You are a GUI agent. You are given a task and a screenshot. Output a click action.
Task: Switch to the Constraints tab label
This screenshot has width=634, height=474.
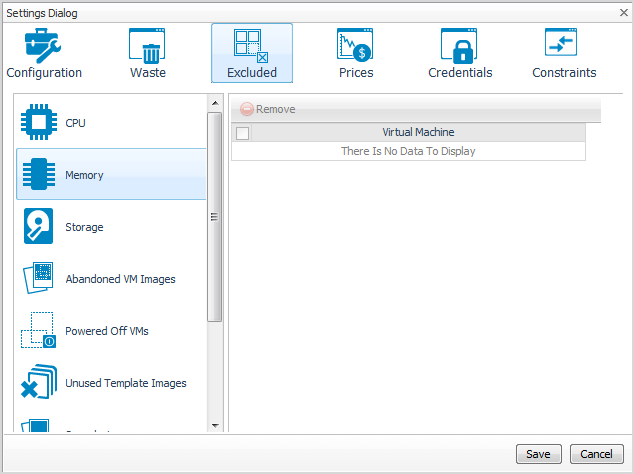coord(564,73)
